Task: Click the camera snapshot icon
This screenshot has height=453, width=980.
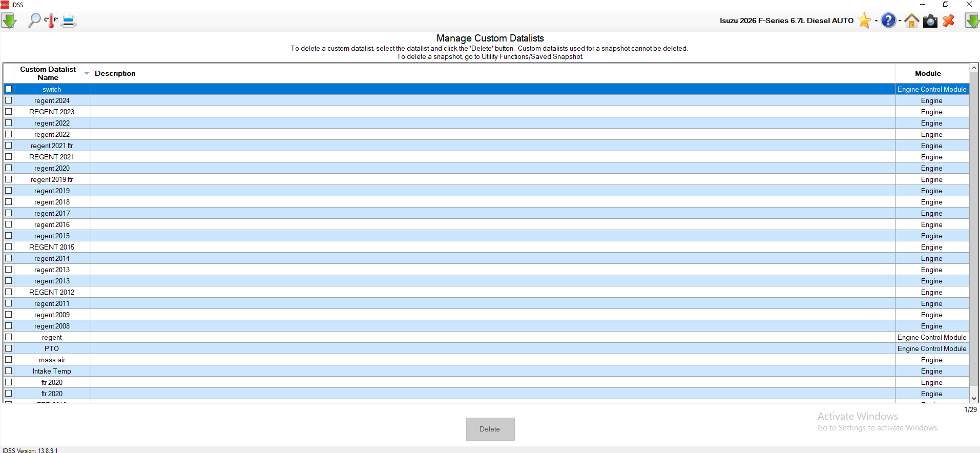Action: coord(930,20)
